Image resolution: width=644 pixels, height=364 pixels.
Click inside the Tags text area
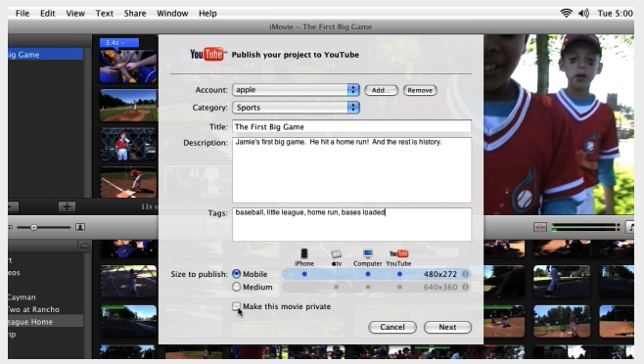351,224
